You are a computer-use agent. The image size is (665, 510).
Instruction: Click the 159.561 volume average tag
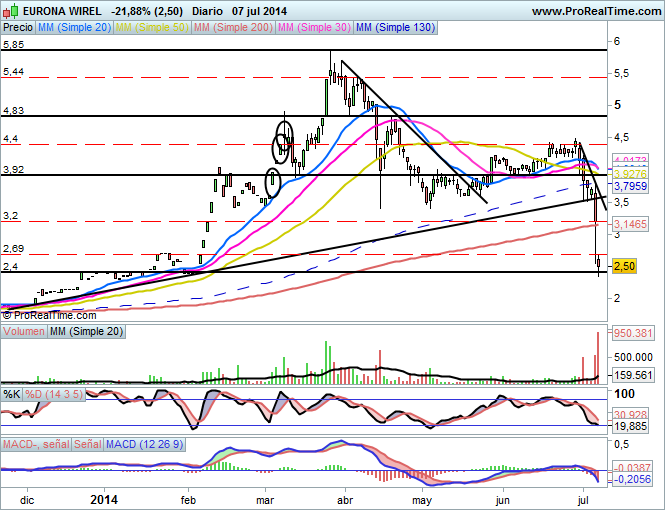pyautogui.click(x=632, y=375)
